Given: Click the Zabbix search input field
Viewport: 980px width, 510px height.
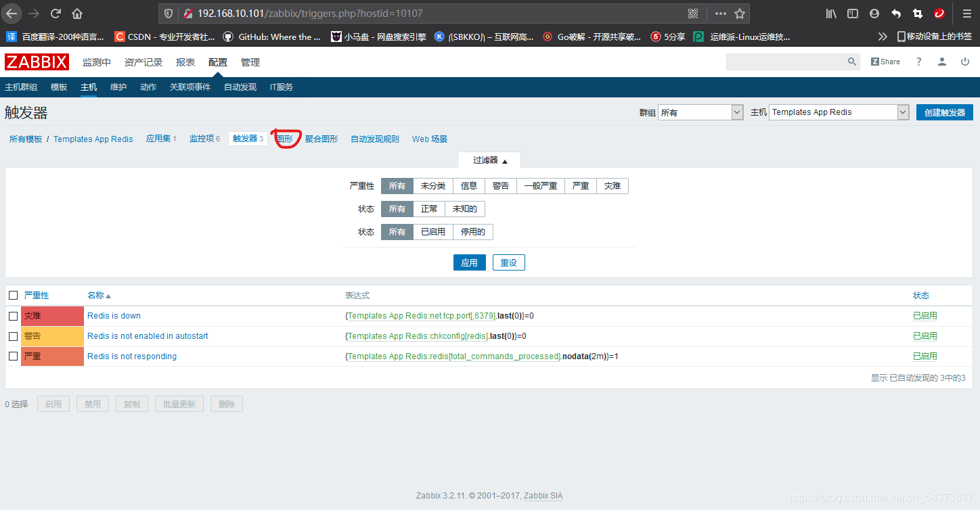Looking at the screenshot, I should [786, 62].
